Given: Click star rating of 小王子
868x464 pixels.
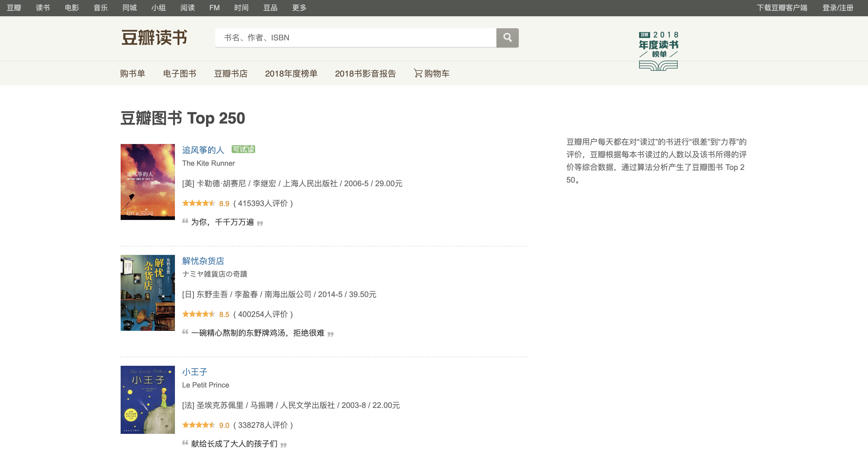Looking at the screenshot, I should [x=198, y=425].
